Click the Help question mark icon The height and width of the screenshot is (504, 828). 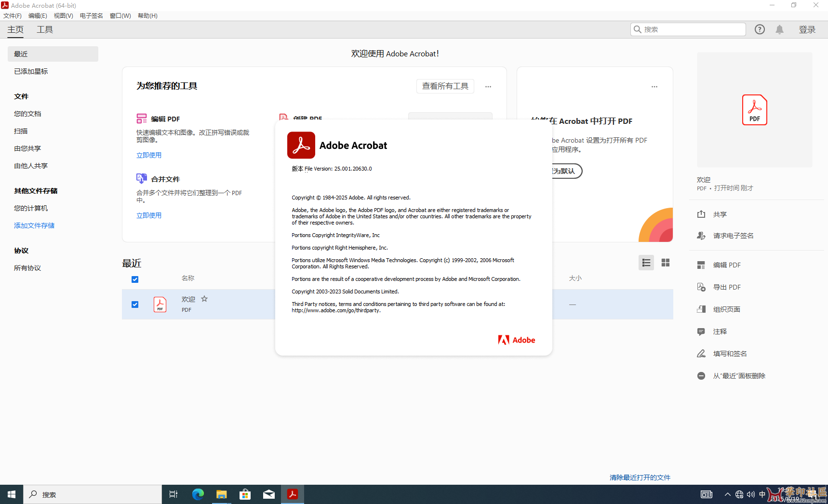click(760, 29)
